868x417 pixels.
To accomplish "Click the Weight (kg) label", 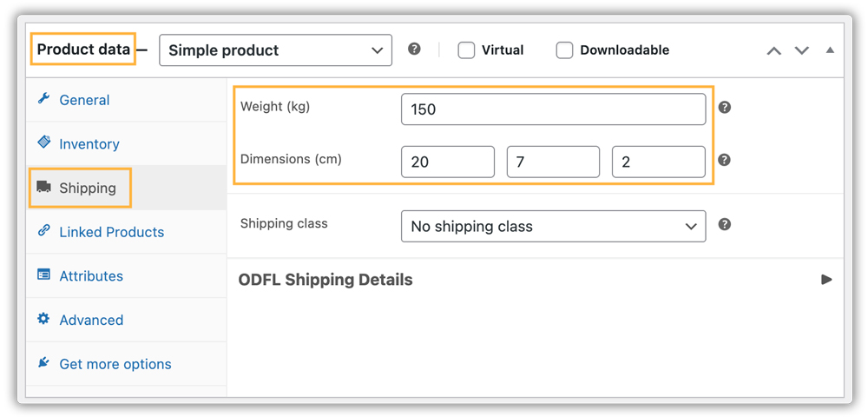I will coord(275,108).
